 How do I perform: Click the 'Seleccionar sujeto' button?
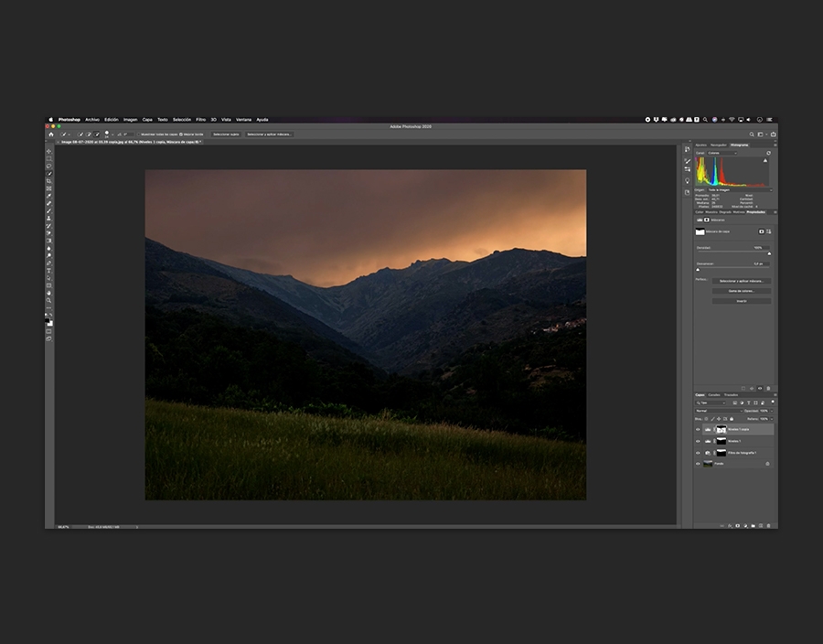[226, 134]
